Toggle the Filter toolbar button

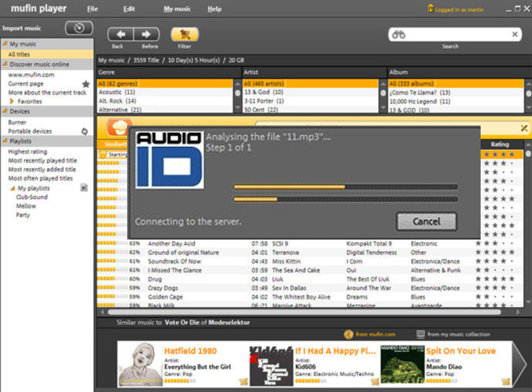185,35
